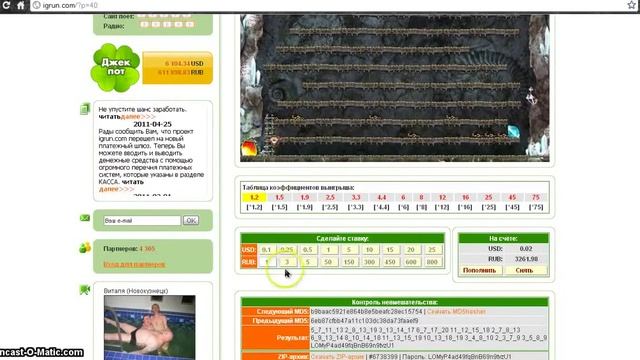Select the Предыдущий MD5 hash value
This screenshot has height=360, width=640.
click(x=364, y=321)
